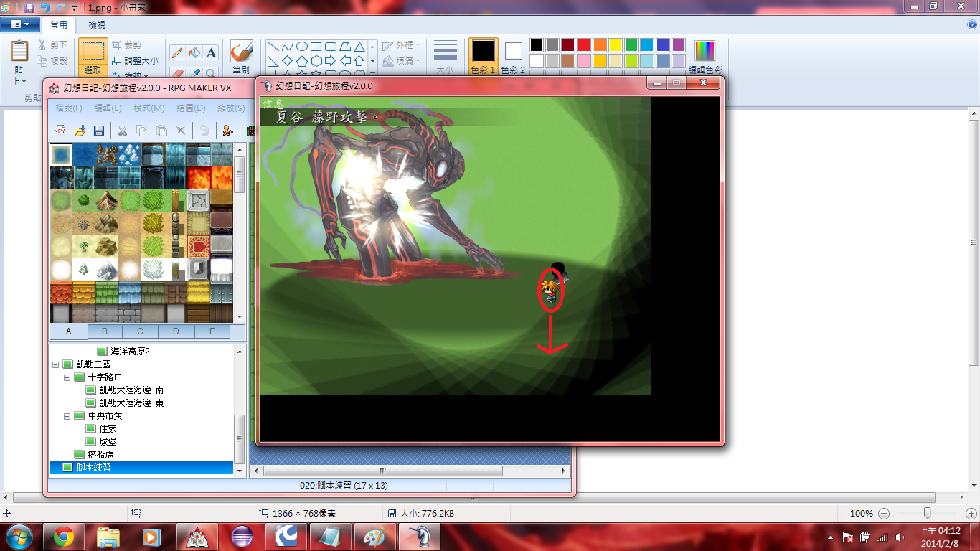Open the 編輯(E) menu in RPG Maker

[108, 108]
